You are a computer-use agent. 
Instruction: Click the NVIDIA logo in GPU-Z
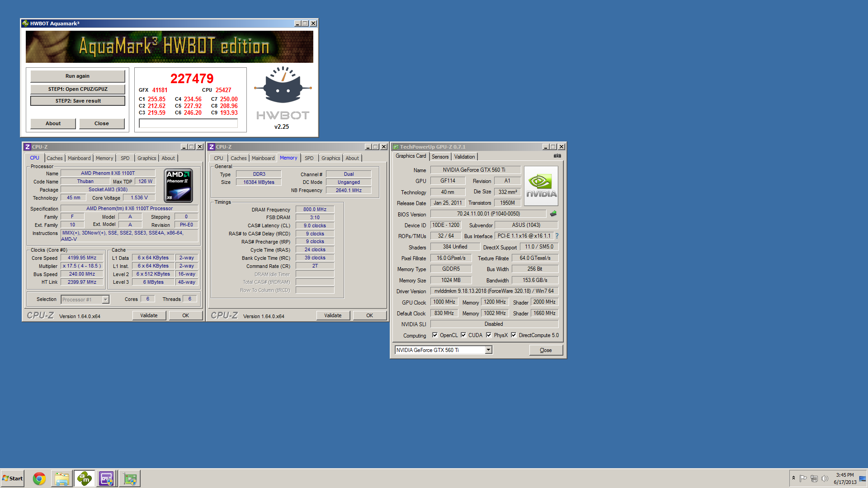541,186
